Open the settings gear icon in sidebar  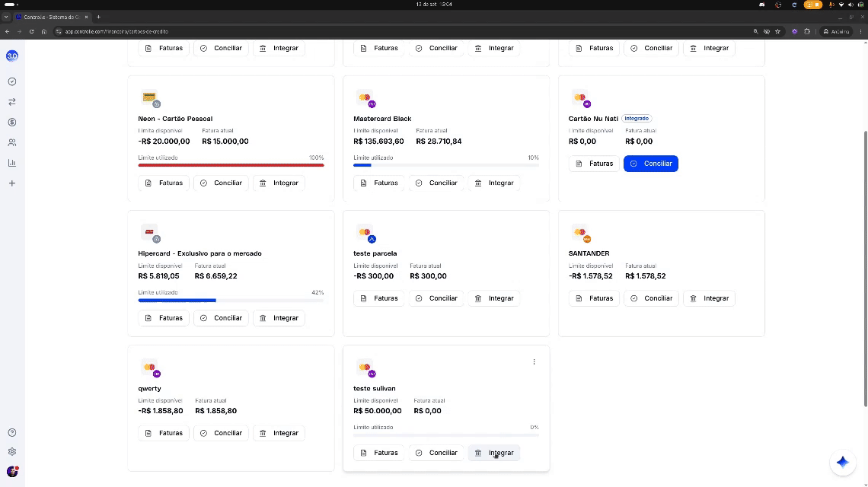click(x=12, y=451)
